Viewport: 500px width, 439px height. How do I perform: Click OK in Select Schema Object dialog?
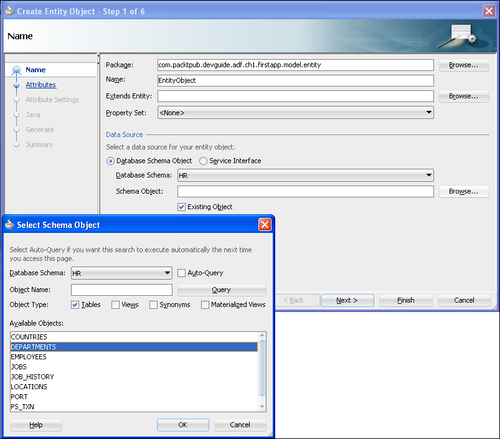point(183,425)
